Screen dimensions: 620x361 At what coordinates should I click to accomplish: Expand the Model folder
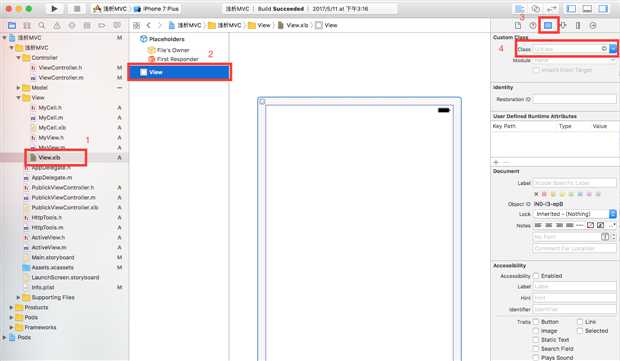click(x=18, y=88)
